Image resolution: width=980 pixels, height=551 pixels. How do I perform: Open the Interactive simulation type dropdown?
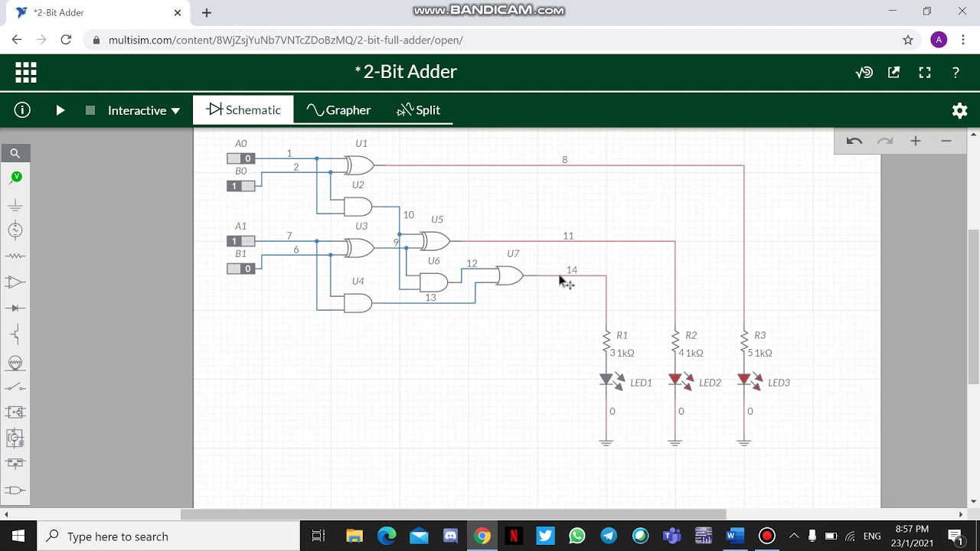tap(144, 110)
